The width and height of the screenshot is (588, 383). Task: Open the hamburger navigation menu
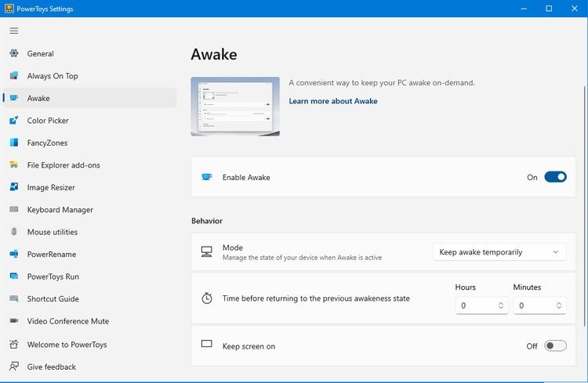[x=14, y=31]
